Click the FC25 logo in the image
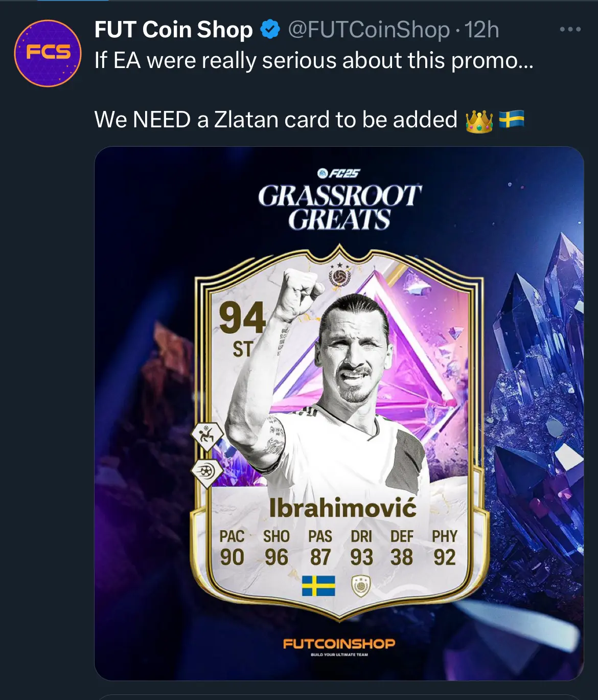 coord(338,173)
